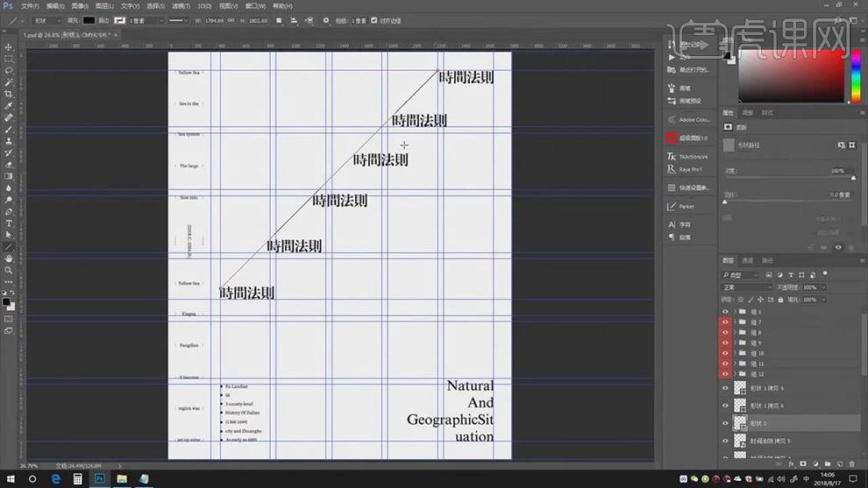868x488 pixels.
Task: Toggle visibility of 形状 3 layer
Action: 725,423
